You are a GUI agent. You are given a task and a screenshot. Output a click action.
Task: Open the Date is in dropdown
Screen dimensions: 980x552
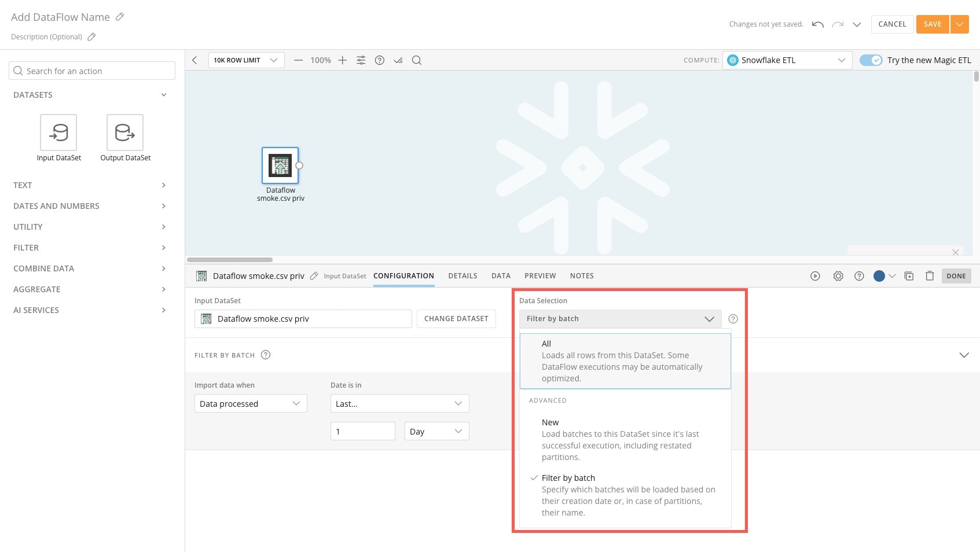(x=399, y=403)
